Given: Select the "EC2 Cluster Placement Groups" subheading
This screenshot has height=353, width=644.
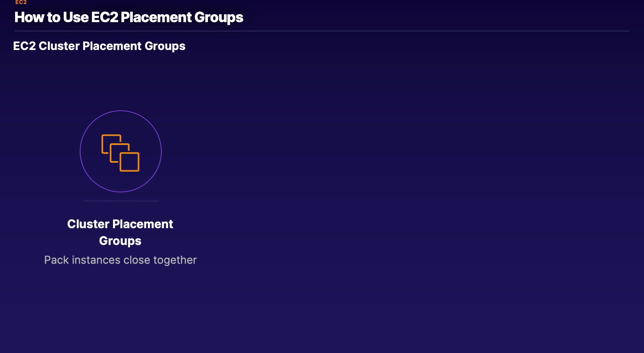Looking at the screenshot, I should tap(99, 46).
